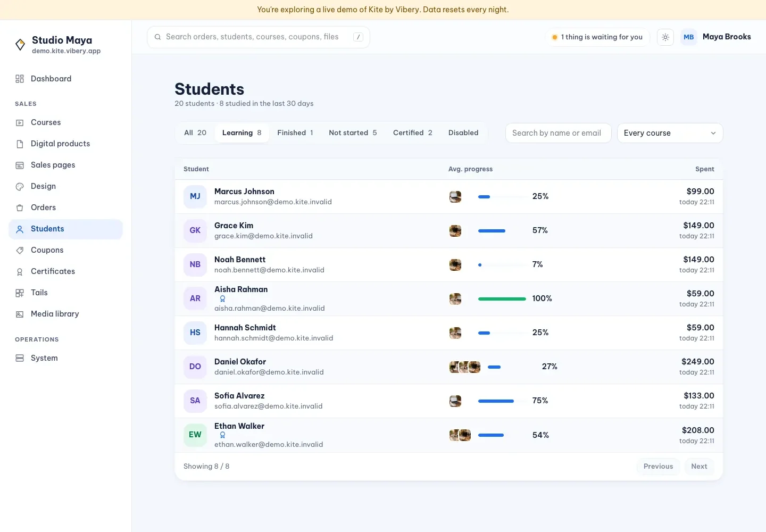
Task: Click the Studio Maya diamond logo
Action: click(20, 45)
